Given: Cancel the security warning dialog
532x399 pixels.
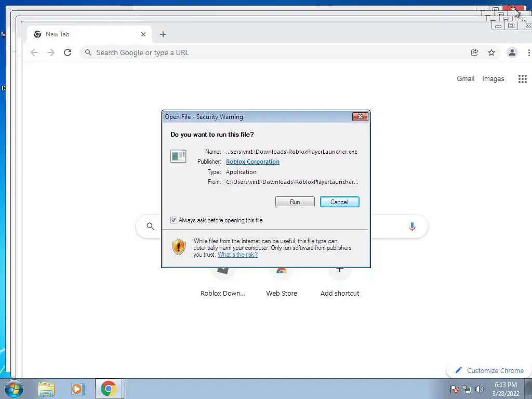Looking at the screenshot, I should (339, 202).
